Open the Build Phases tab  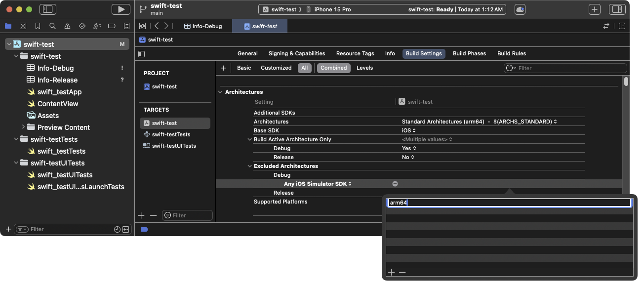pyautogui.click(x=469, y=53)
